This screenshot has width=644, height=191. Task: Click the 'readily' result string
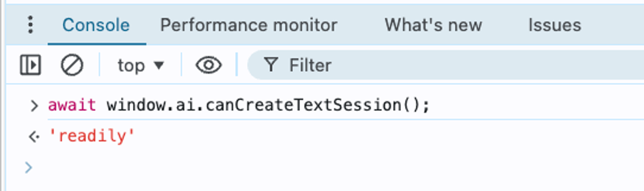coord(91,136)
